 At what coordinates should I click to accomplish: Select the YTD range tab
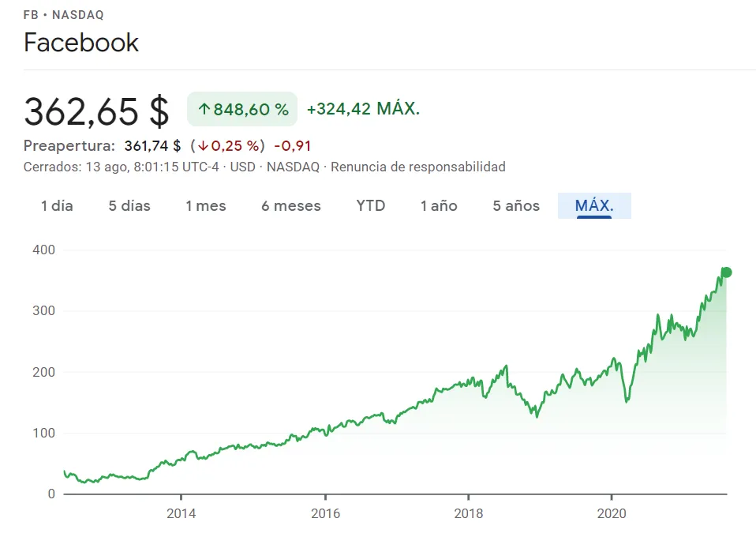click(371, 206)
